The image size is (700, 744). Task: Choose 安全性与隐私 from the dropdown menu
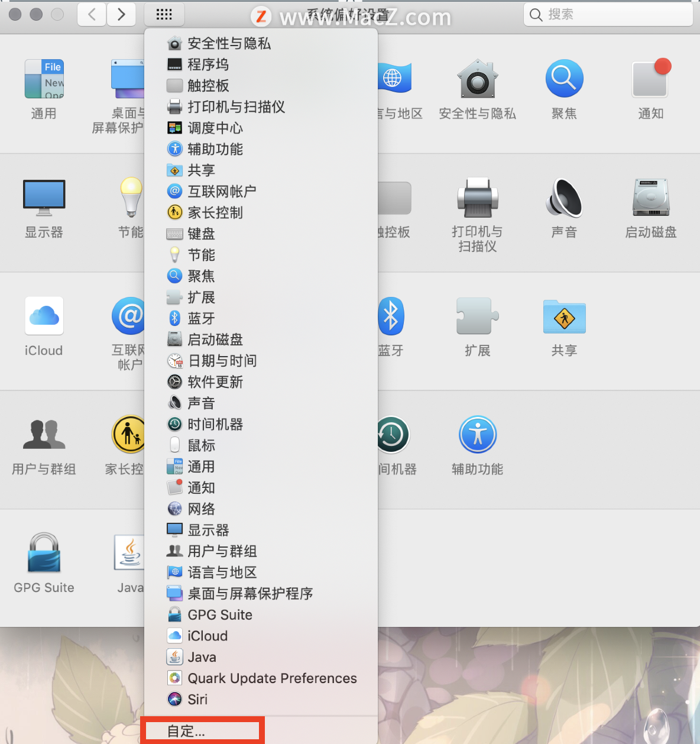[261, 43]
